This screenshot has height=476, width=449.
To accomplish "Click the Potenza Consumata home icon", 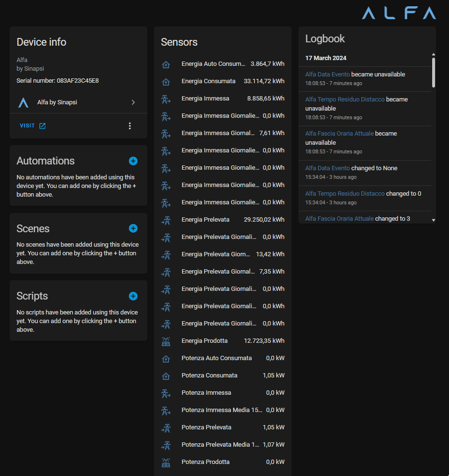I will [166, 376].
